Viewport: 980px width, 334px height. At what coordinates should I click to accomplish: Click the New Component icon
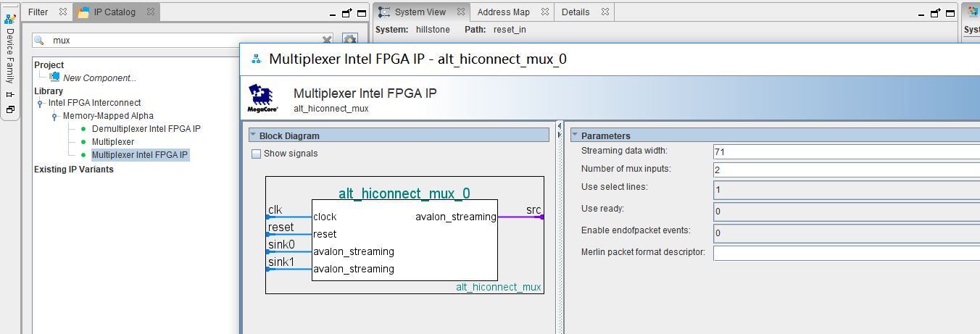tap(54, 77)
